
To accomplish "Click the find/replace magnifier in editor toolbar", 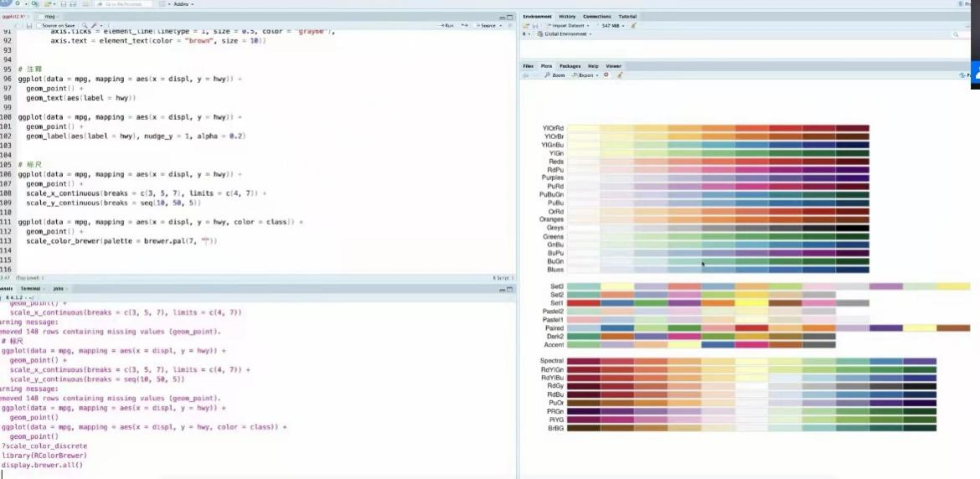I will tap(80, 25).
